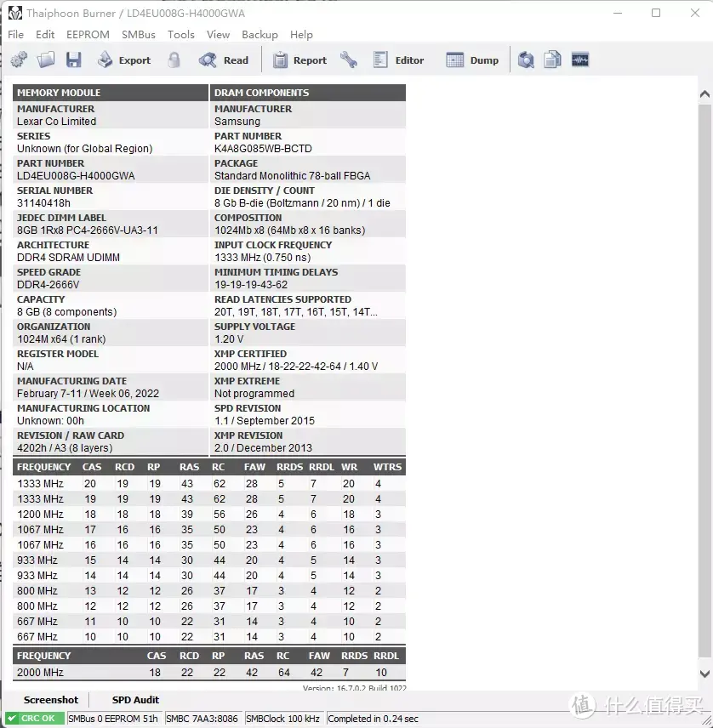
Task: Switch to the SPD Audit tab
Action: pyautogui.click(x=135, y=700)
